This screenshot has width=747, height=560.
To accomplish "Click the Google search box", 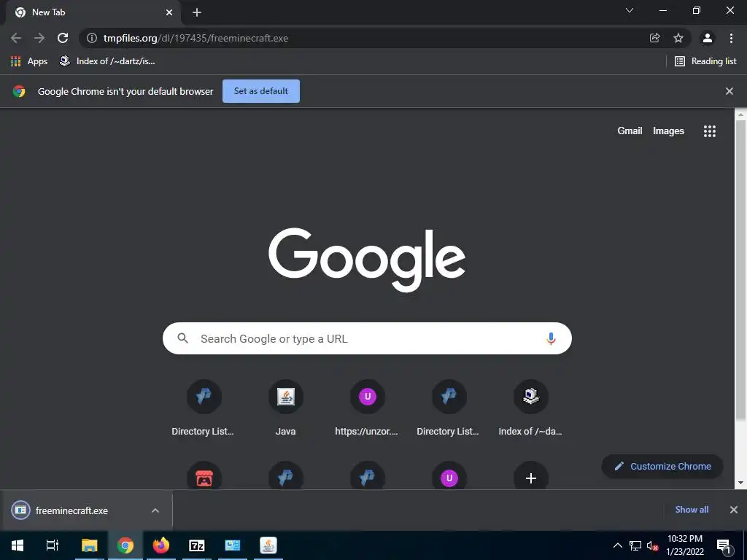I will 367,338.
